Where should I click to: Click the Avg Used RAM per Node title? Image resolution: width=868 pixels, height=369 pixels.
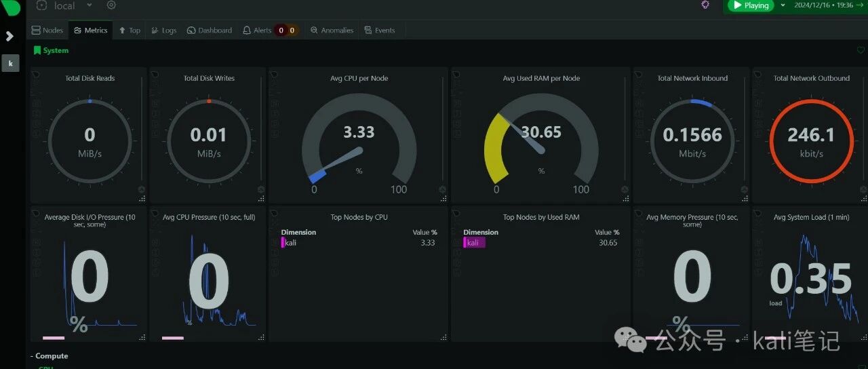point(541,79)
